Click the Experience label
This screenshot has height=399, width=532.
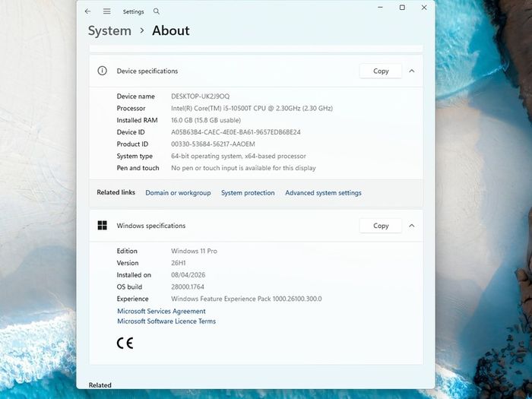[133, 299]
